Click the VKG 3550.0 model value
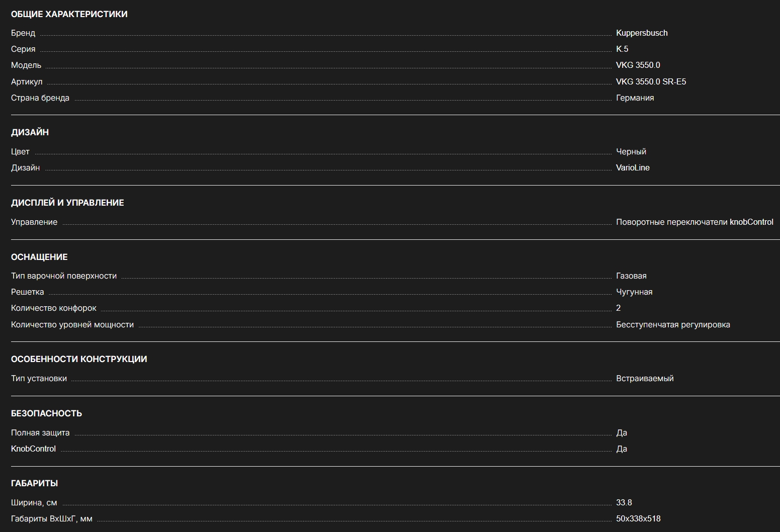 638,65
